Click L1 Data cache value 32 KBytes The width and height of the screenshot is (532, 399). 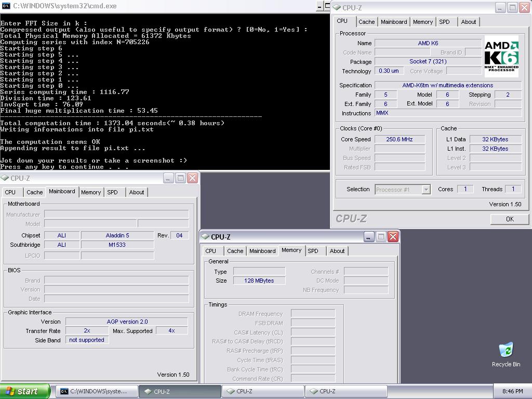click(x=495, y=139)
